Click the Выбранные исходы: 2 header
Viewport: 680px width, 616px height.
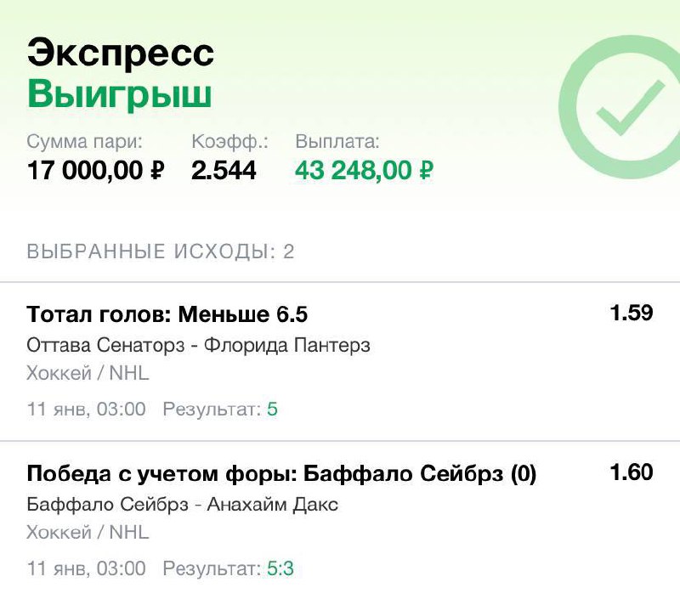click(x=161, y=252)
